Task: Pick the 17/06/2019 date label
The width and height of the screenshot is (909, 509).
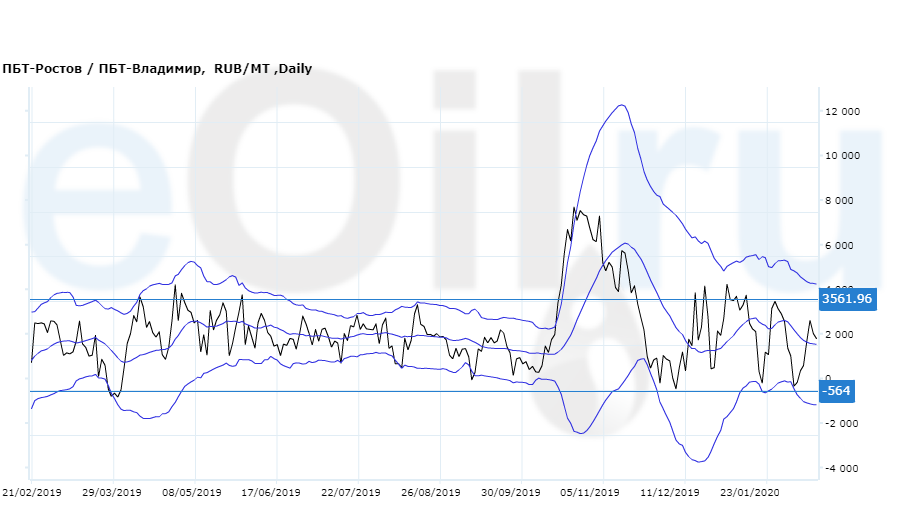Action: pyautogui.click(x=271, y=493)
